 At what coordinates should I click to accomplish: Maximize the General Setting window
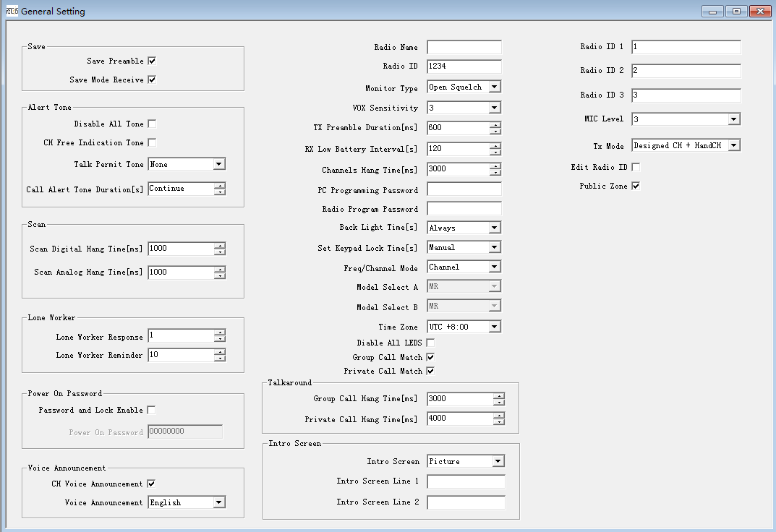click(736, 12)
